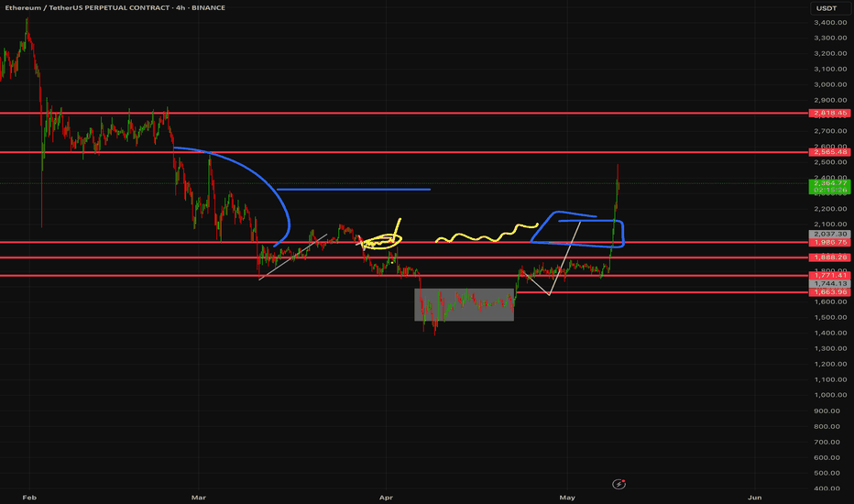
Task: Select the 2,565.48 red price label
Action: click(x=830, y=152)
